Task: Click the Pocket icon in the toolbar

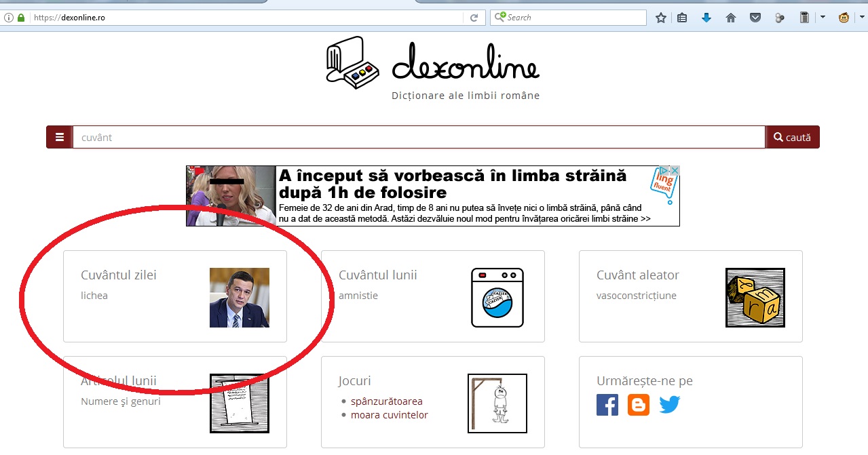Action: 755,18
